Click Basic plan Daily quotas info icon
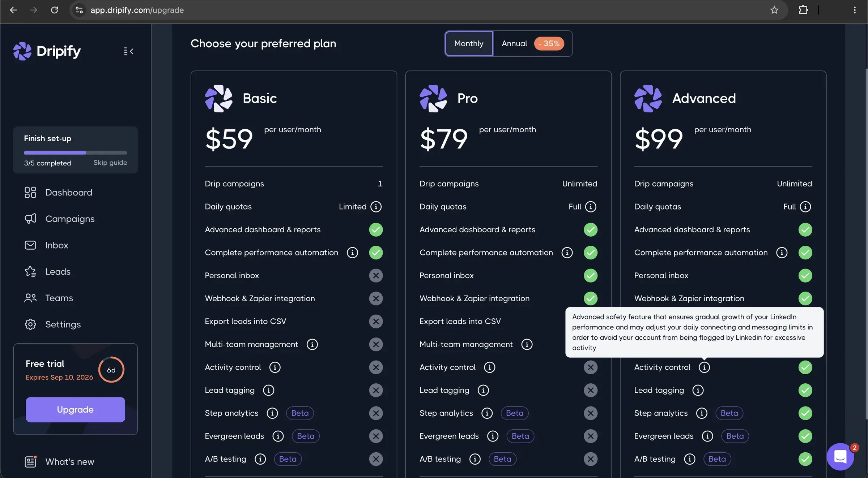This screenshot has width=868, height=478. tap(376, 207)
